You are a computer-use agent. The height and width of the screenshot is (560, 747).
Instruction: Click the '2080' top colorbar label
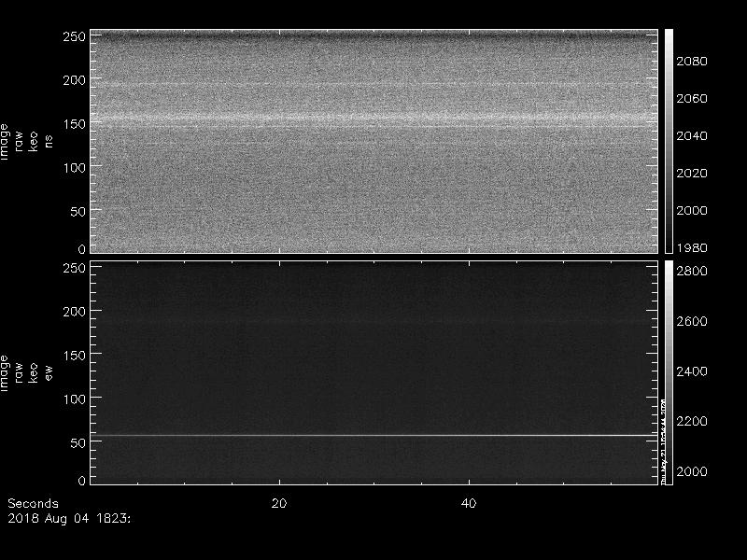pyautogui.click(x=692, y=61)
